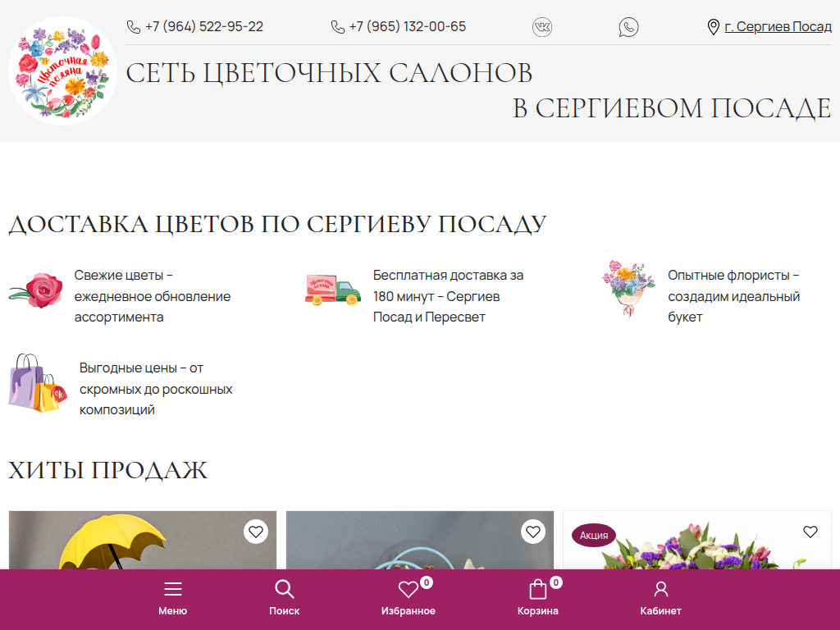
Task: Open the Меню hamburger menu
Action: [x=173, y=588]
